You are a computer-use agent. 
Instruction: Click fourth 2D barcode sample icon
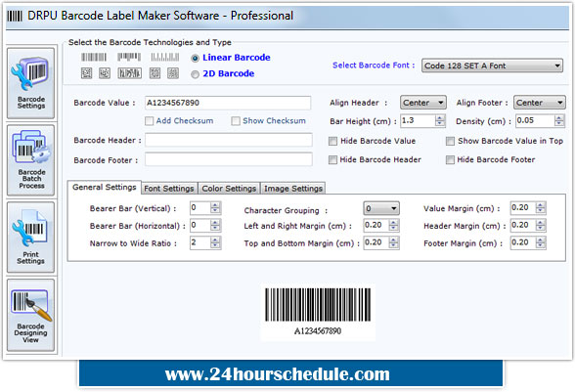coord(155,73)
